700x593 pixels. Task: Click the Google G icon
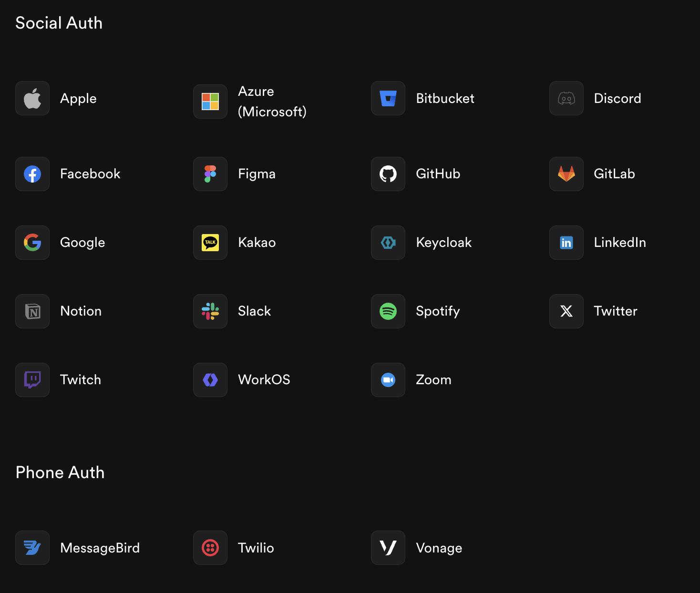tap(32, 243)
